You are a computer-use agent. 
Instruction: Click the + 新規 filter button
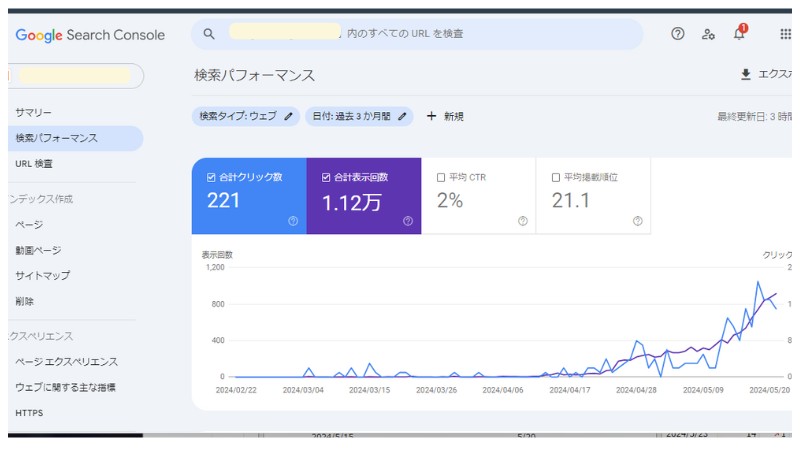coord(445,116)
